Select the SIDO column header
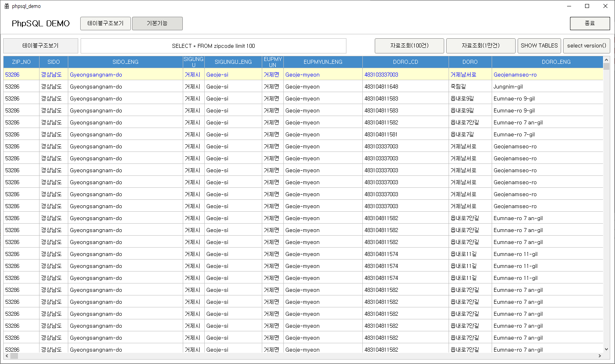 click(53, 62)
